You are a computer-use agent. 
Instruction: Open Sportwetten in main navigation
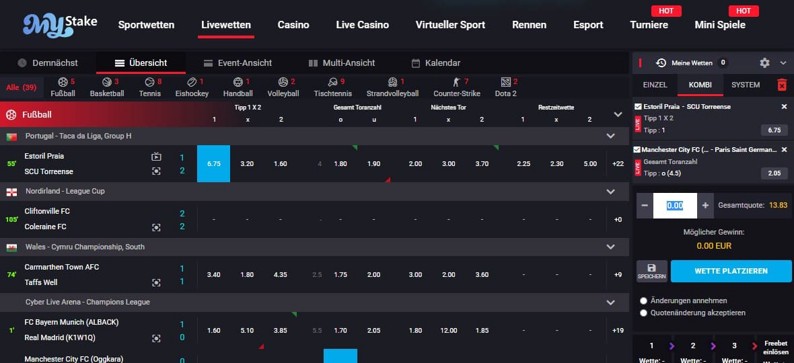click(146, 25)
